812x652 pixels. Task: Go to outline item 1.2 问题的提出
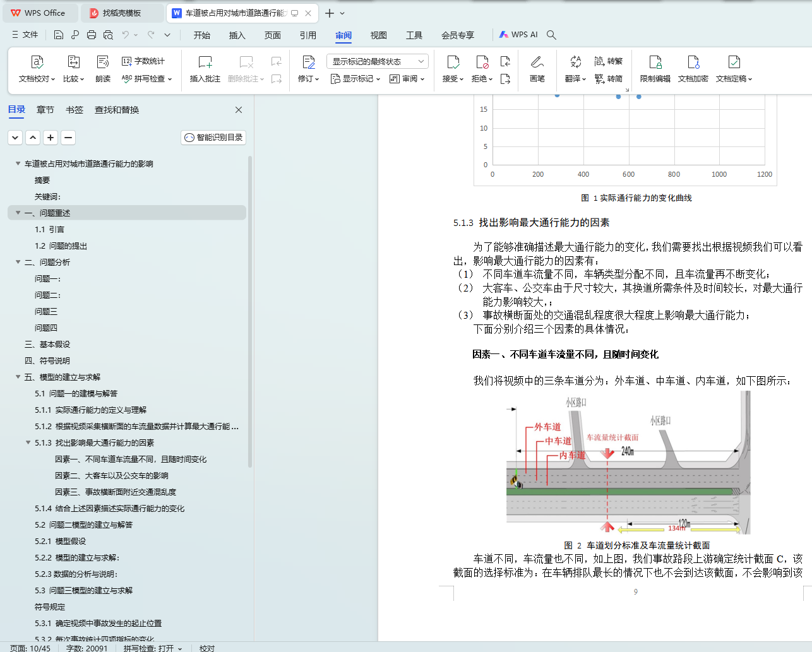click(x=61, y=246)
